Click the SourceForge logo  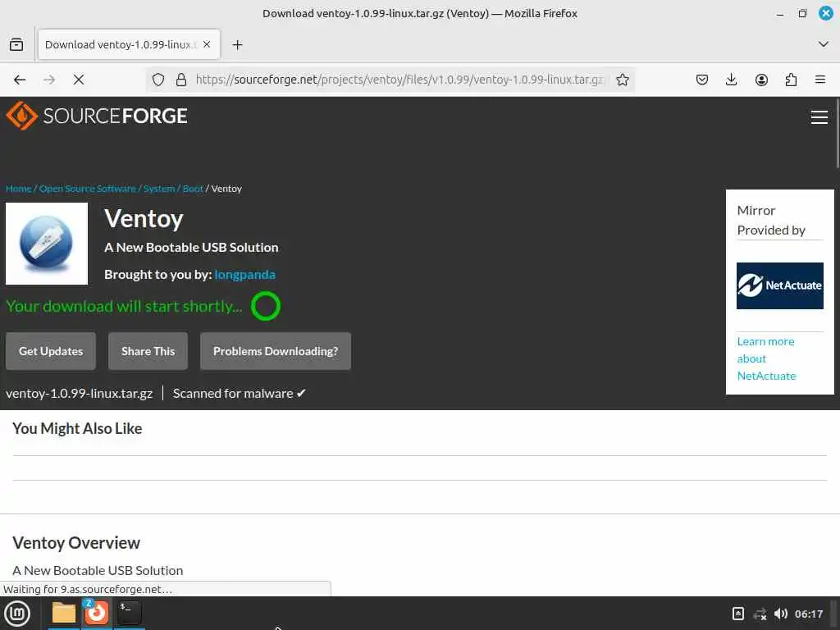coord(97,116)
